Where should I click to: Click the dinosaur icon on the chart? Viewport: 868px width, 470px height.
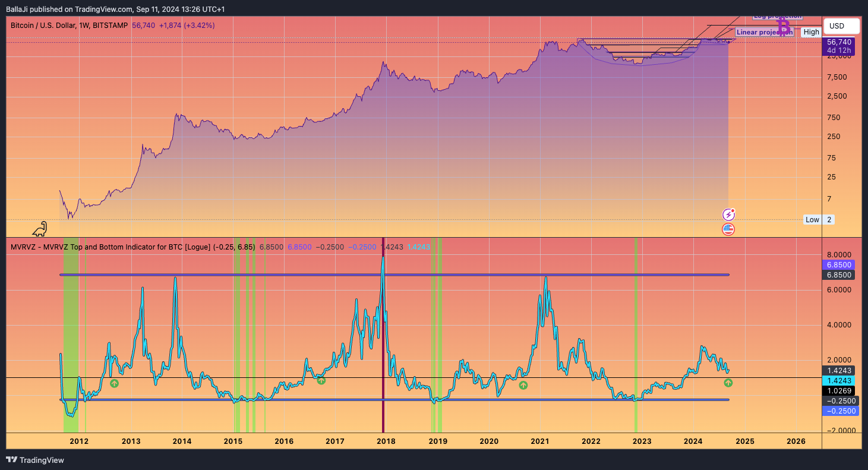click(x=40, y=228)
